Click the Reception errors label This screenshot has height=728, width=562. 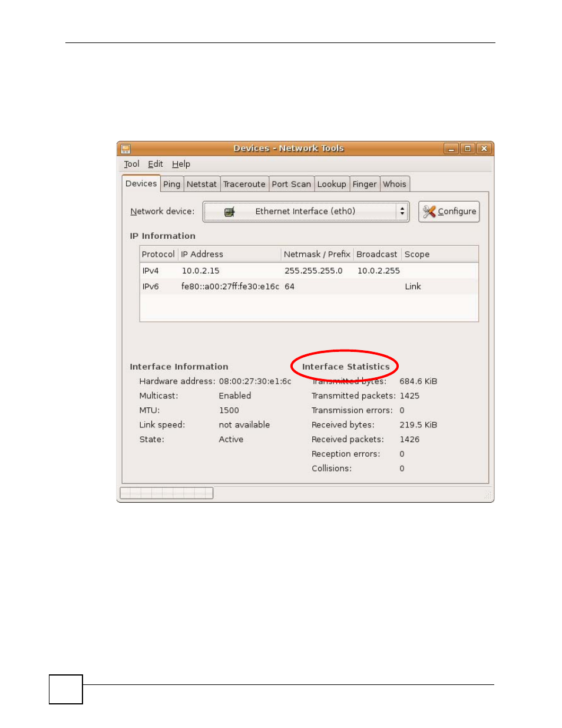tap(346, 454)
